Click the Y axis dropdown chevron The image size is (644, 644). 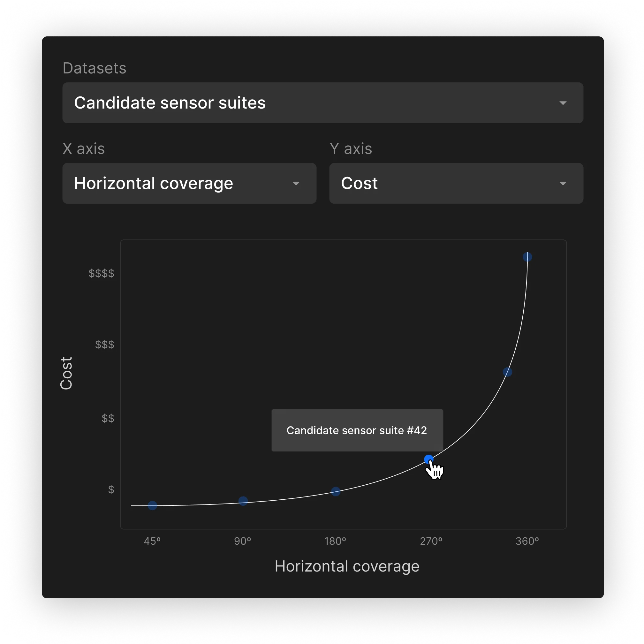pyautogui.click(x=563, y=183)
